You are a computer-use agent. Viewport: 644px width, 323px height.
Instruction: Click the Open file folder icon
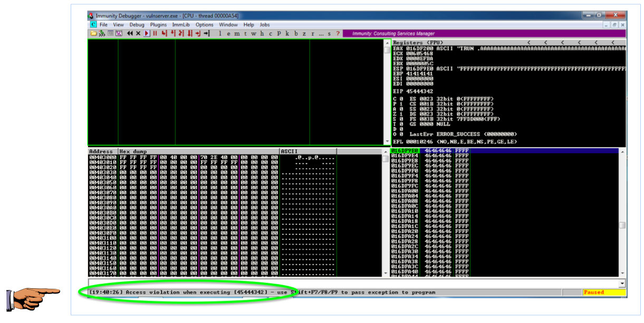pyautogui.click(x=93, y=33)
